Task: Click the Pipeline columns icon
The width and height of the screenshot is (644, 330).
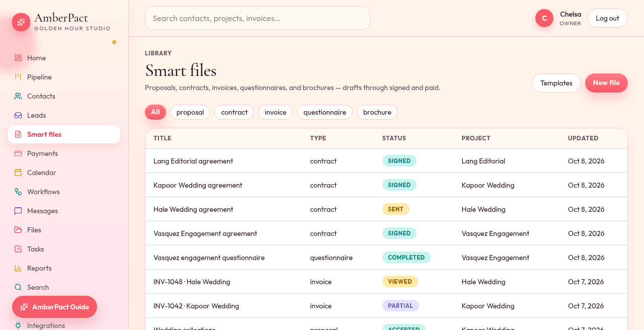Action: pos(18,77)
